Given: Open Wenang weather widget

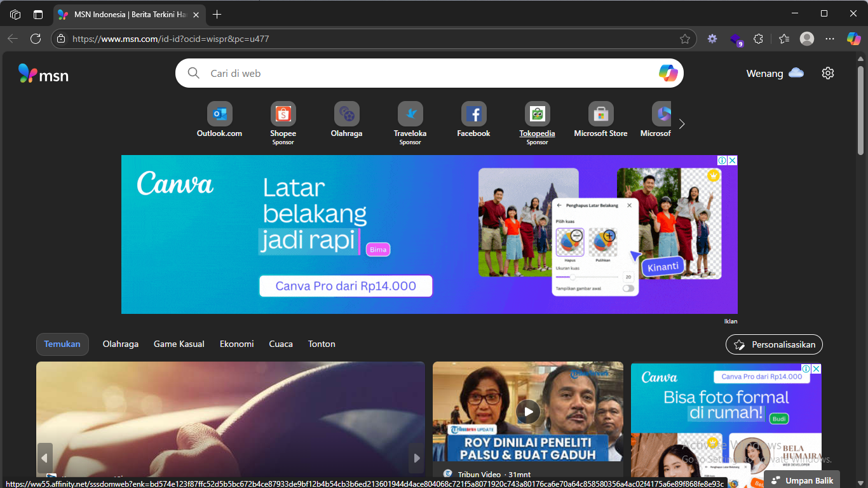Looking at the screenshot, I should point(775,73).
